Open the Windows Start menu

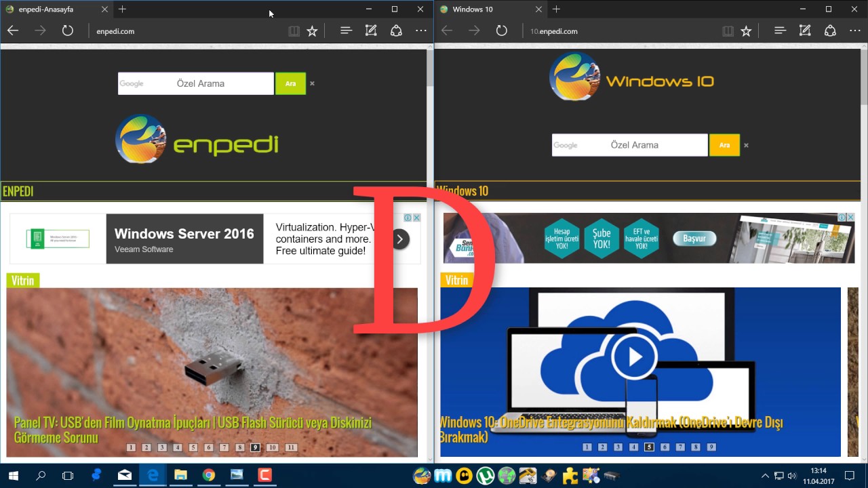(13, 476)
